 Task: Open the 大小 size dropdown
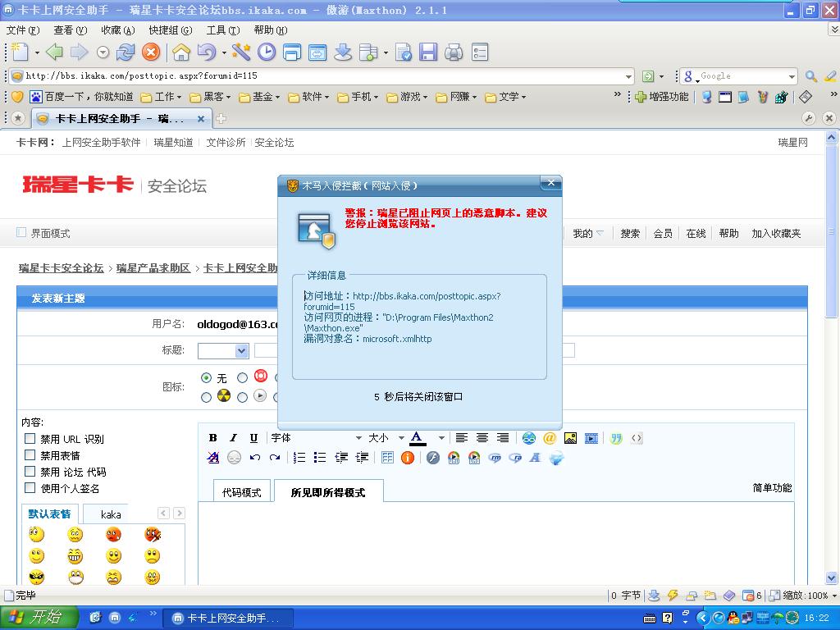(386, 438)
